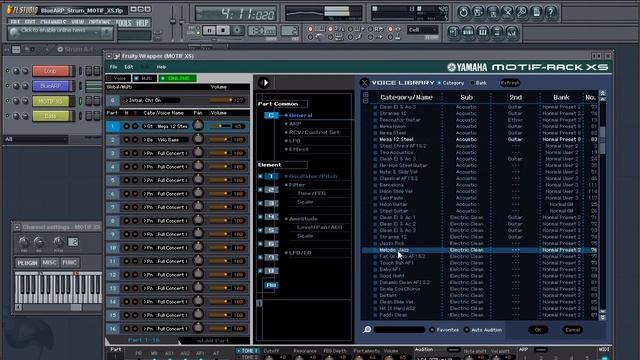
Task: Expand the Voice Library tree toggle
Action: 365,95
